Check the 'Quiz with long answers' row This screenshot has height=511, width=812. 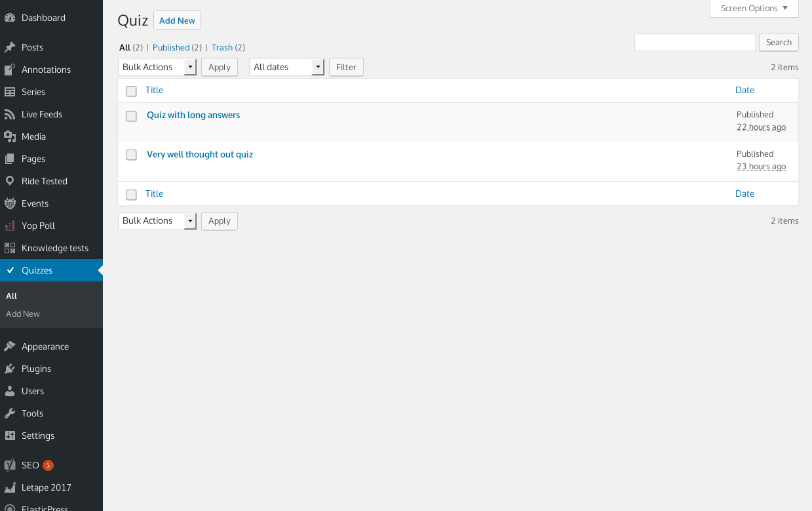coord(131,116)
